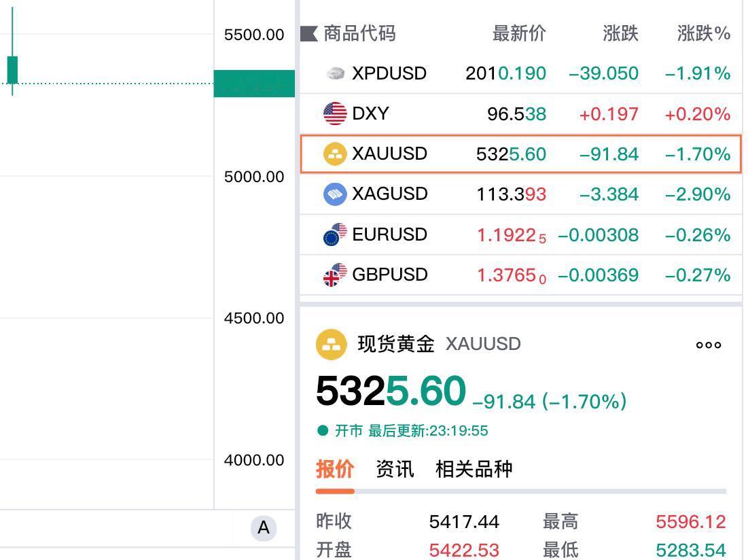Viewport: 748px width, 560px height.
Task: Click 开盘 value 5422.53
Action: [464, 550]
